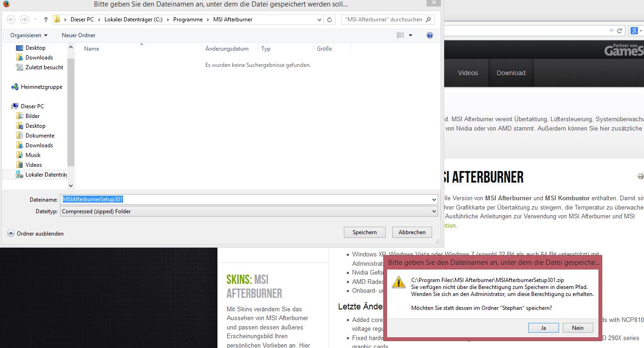Go up one folder level
The image size is (644, 348).
pyautogui.click(x=46, y=20)
